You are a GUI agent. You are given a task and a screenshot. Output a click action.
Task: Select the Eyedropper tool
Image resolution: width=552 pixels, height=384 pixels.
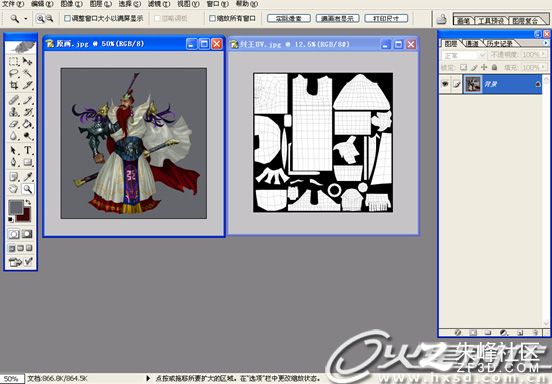pos(27,177)
